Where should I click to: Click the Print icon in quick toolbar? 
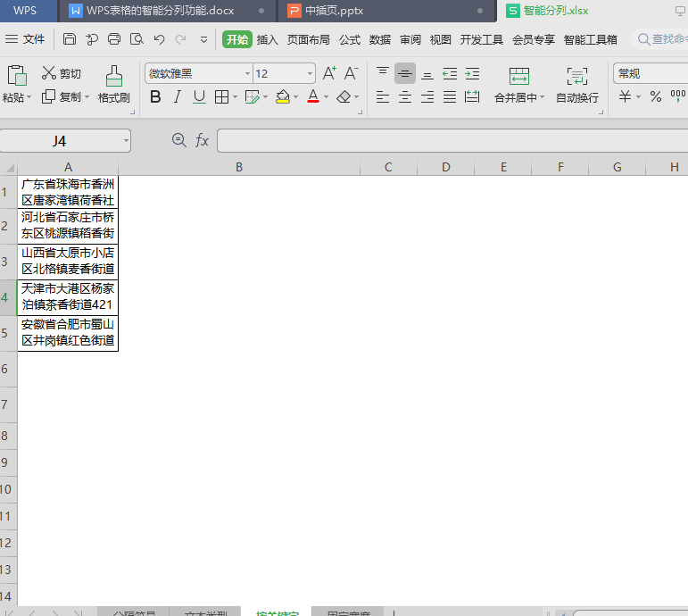pos(114,39)
